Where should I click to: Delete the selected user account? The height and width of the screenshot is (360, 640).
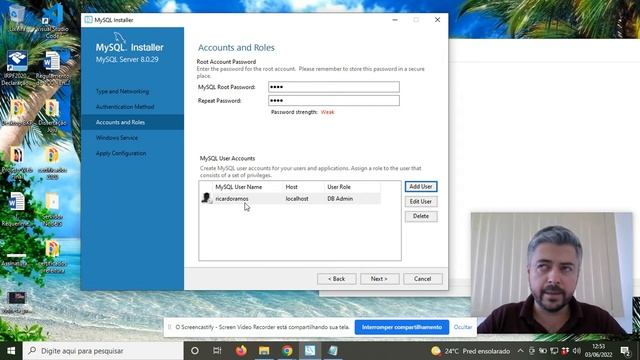421,216
